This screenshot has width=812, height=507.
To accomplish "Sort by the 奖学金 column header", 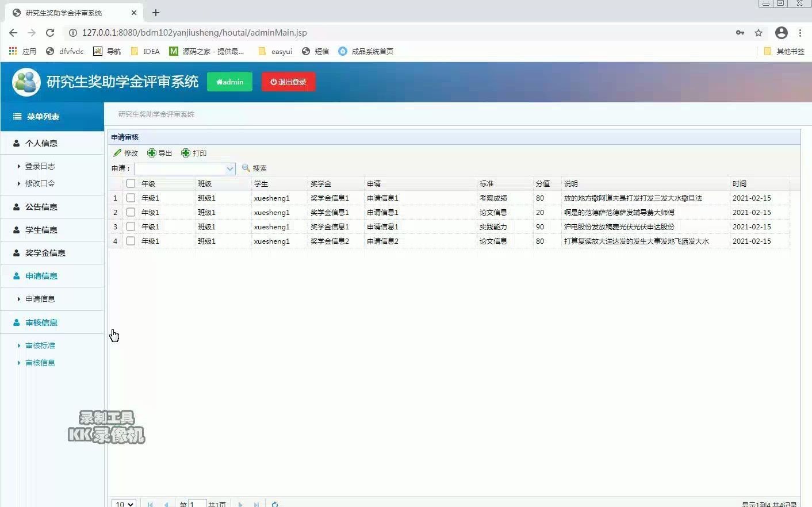I will tap(336, 184).
